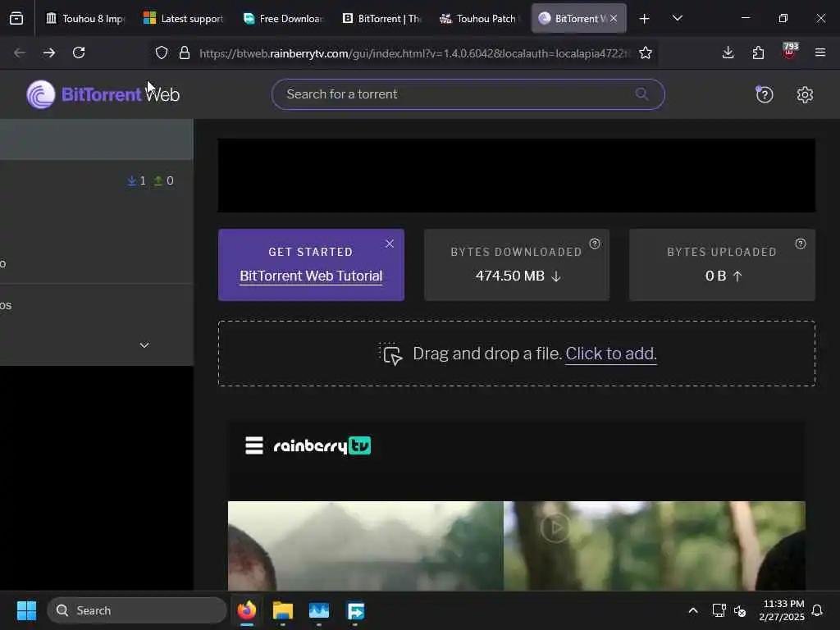Open the rainberry tv hamburger menu
Screen dimensions: 840x630
[x=254, y=445]
